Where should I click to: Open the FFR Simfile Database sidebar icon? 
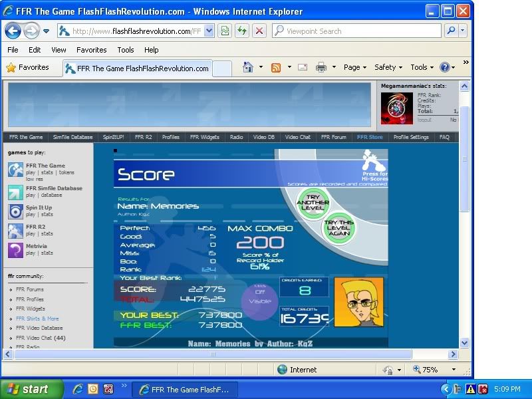(x=15, y=192)
